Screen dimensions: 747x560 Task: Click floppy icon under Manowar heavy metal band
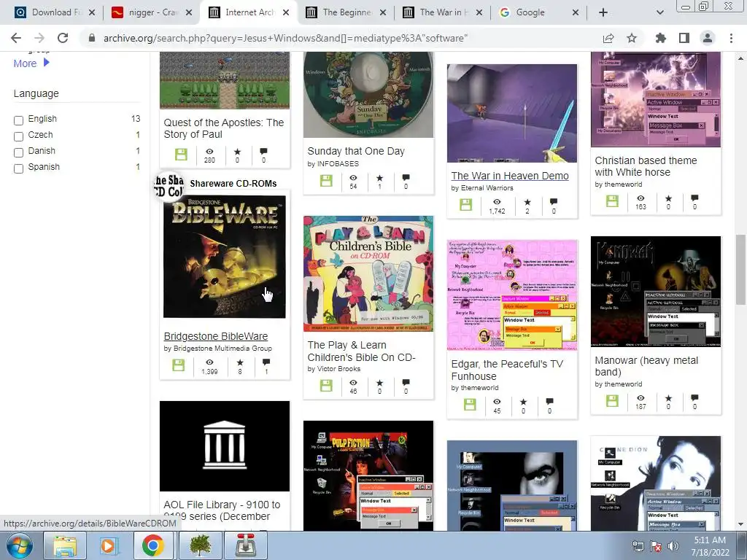click(x=612, y=401)
